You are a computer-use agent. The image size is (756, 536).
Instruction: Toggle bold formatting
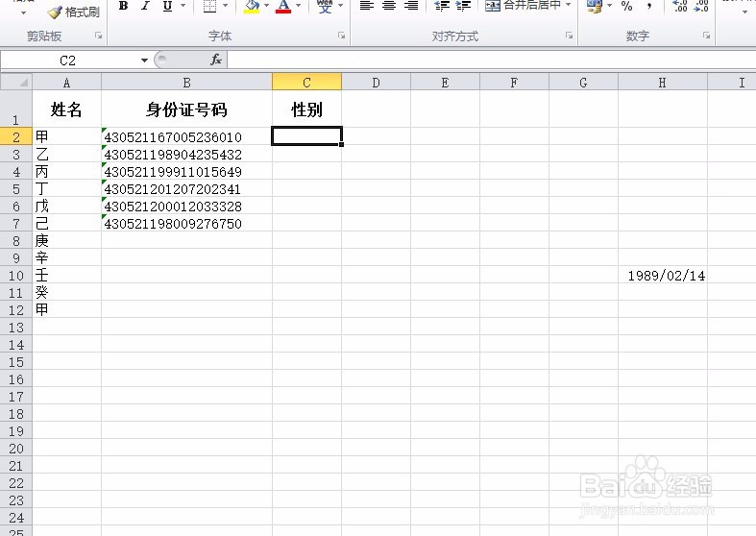coord(123,6)
